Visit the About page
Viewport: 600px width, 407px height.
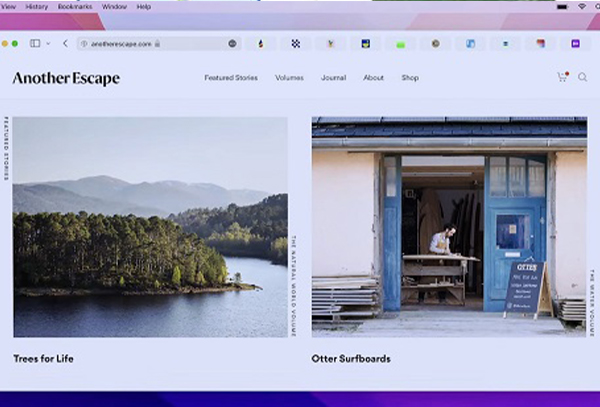[x=373, y=78]
